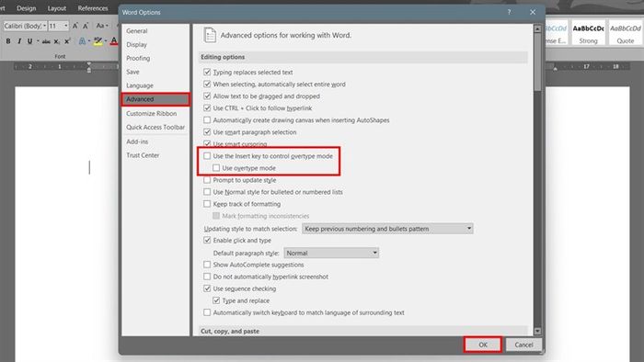Click the red Font Color icon
Image resolution: width=644 pixels, height=362 pixels.
(114, 41)
